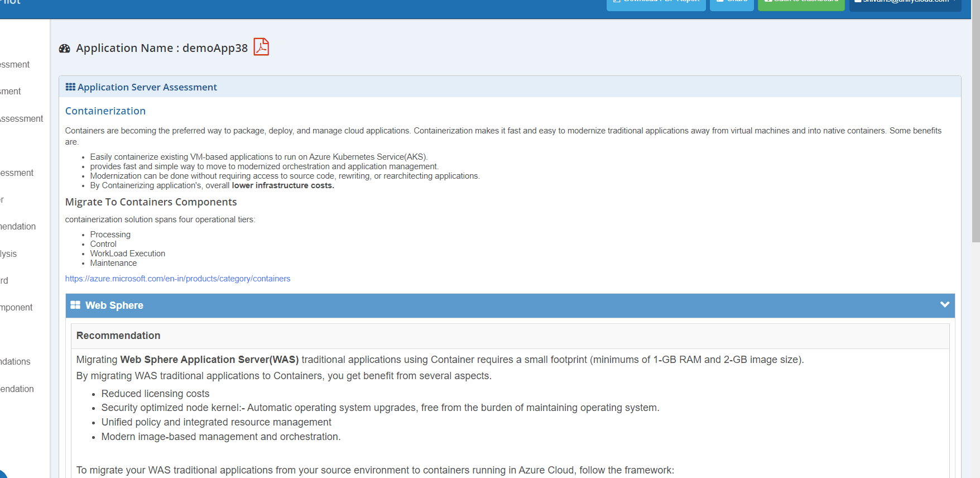Click the Application Server Assessment panel title
This screenshot has height=478, width=980.
click(147, 87)
